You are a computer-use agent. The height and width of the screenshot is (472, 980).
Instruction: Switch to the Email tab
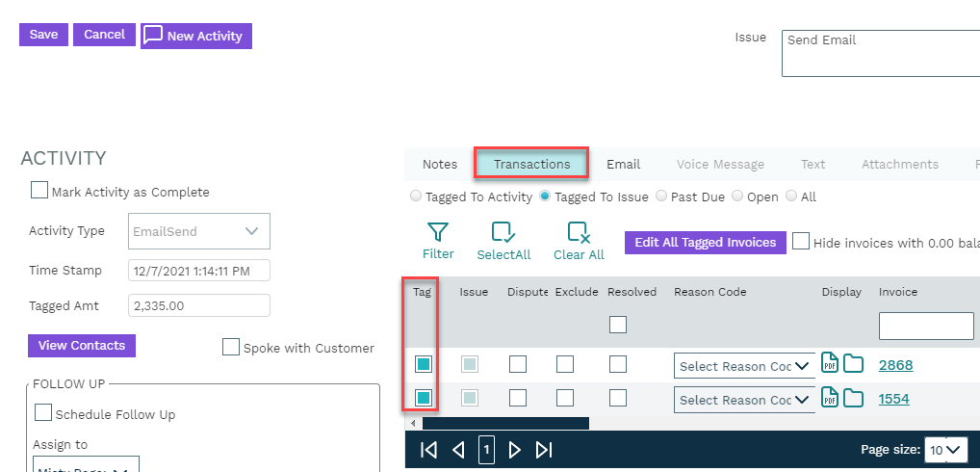pos(623,165)
